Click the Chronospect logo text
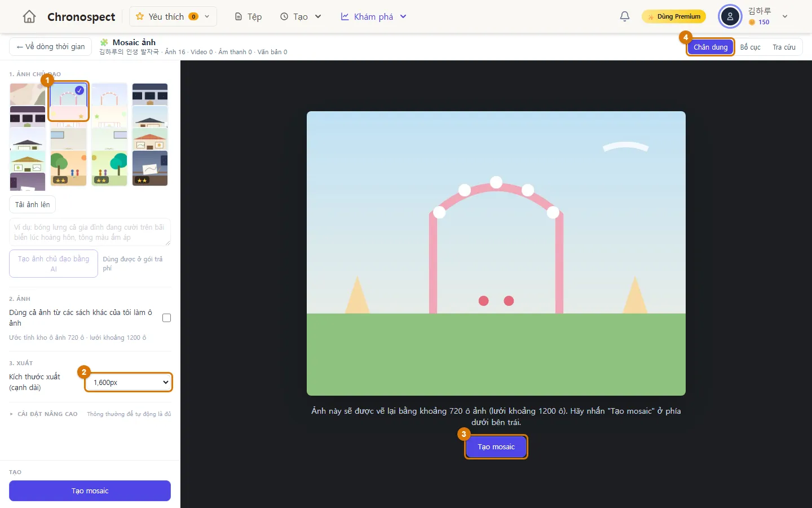This screenshot has height=508, width=812. click(81, 17)
